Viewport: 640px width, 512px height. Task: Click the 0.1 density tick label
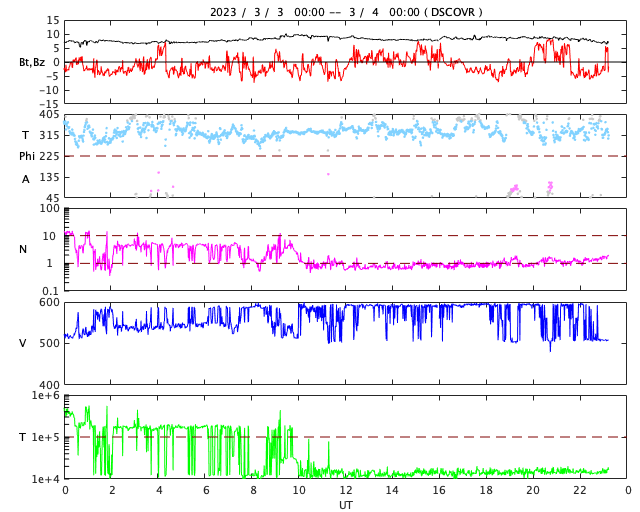(x=49, y=291)
